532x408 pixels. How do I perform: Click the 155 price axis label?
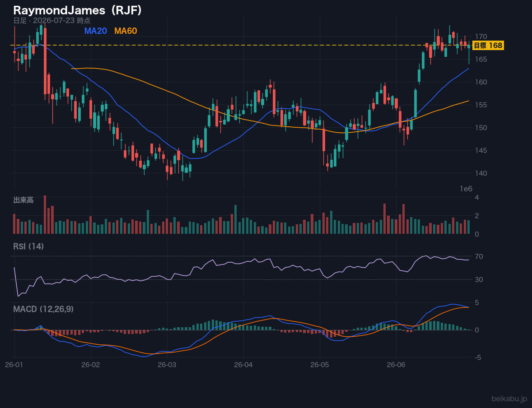pos(481,105)
